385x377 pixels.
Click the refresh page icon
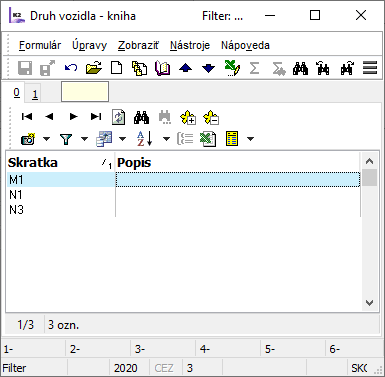point(118,117)
